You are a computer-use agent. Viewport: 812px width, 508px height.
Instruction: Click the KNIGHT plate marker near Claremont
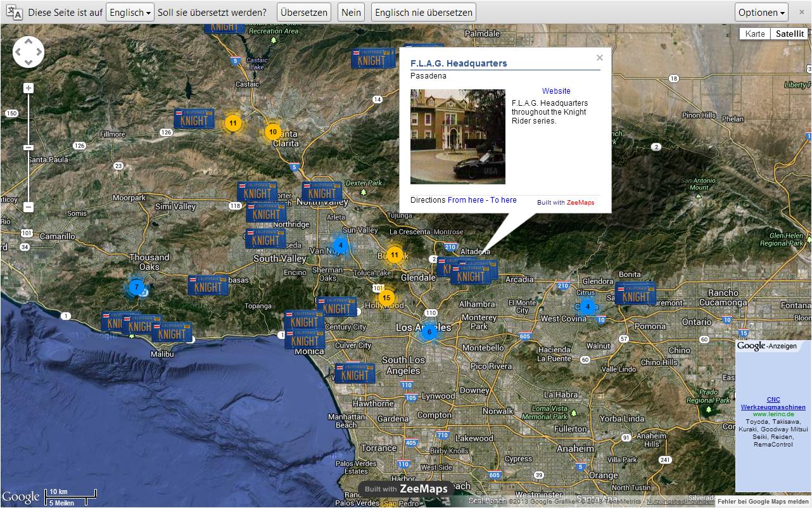point(635,295)
